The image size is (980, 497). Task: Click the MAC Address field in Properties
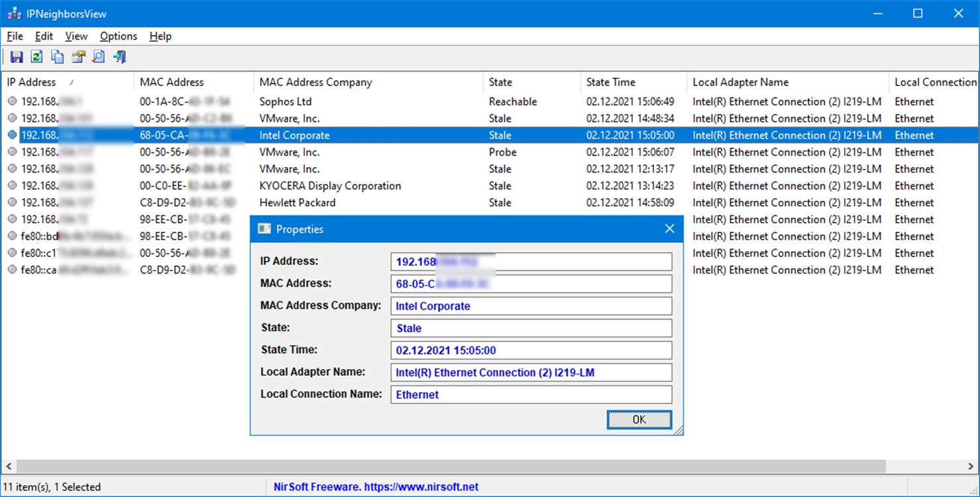[531, 284]
